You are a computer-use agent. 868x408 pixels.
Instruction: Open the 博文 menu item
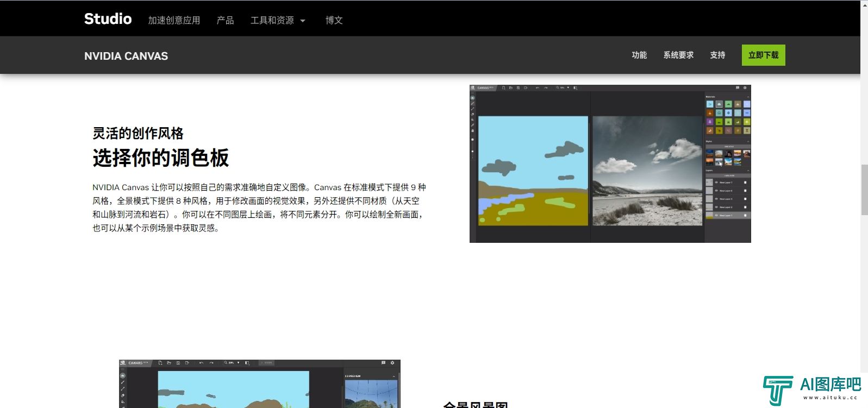pyautogui.click(x=334, y=20)
